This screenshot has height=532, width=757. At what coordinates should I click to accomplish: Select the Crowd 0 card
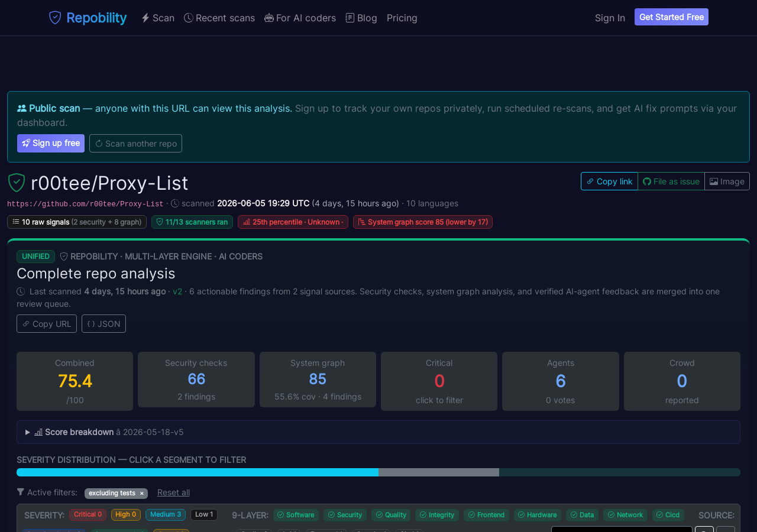click(x=682, y=381)
